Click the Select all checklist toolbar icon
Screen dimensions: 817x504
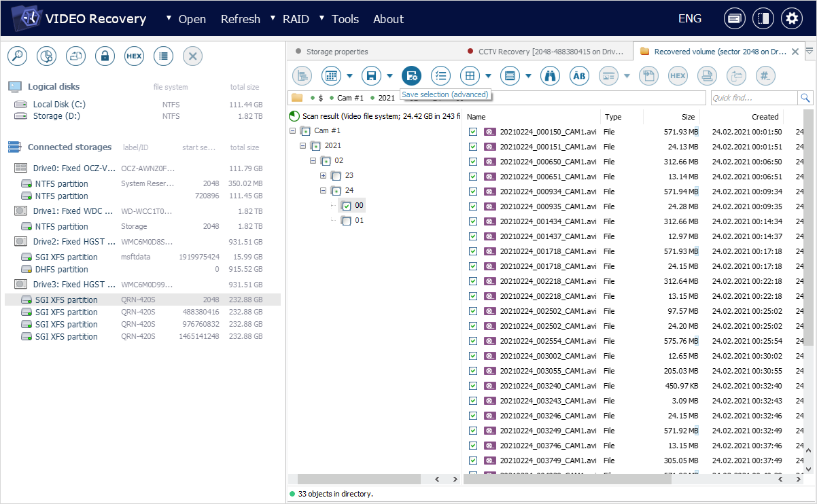pos(440,75)
